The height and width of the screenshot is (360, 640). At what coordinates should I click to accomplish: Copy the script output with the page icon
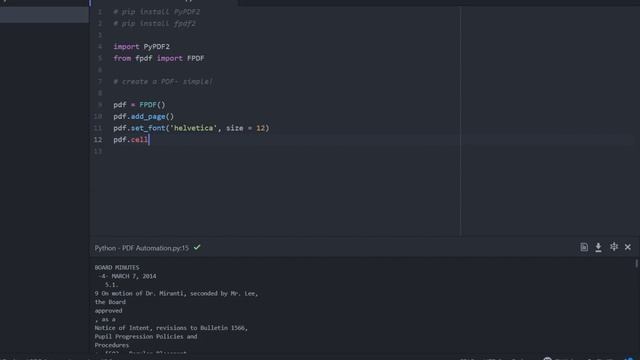pyautogui.click(x=584, y=247)
